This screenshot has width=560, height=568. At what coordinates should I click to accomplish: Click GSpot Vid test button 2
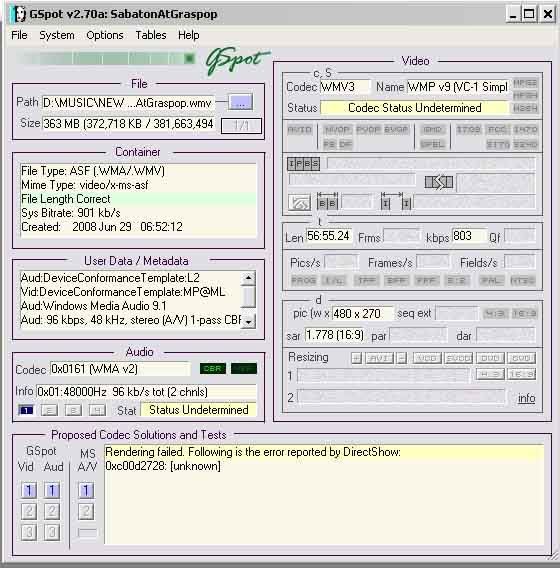29,511
